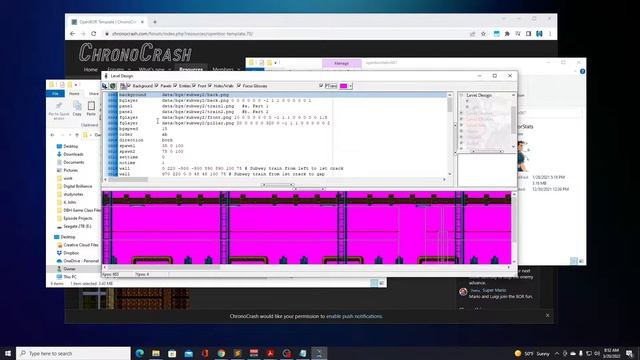Select Manage tab in second Explorer window
The image size is (640, 360).
(341, 63)
